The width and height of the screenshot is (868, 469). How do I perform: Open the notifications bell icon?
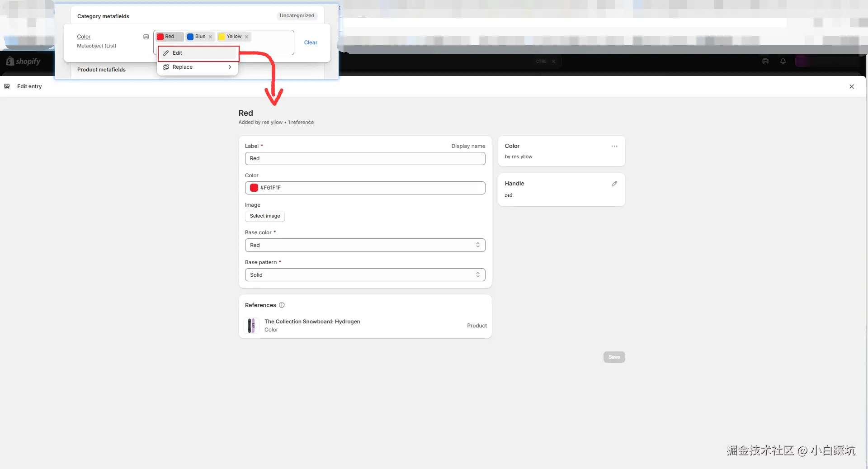(783, 61)
